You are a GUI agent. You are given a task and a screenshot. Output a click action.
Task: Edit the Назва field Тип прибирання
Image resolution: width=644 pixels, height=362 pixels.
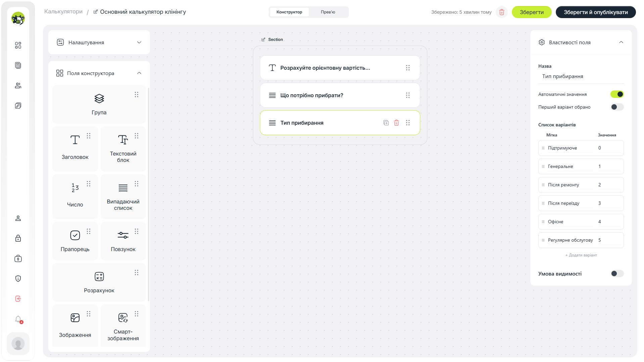point(581,76)
